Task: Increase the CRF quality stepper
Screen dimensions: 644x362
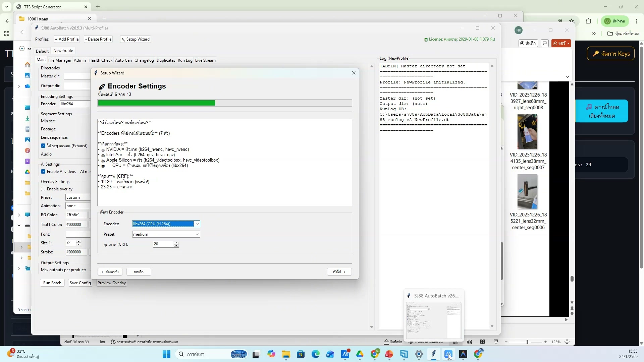Action: click(x=176, y=243)
